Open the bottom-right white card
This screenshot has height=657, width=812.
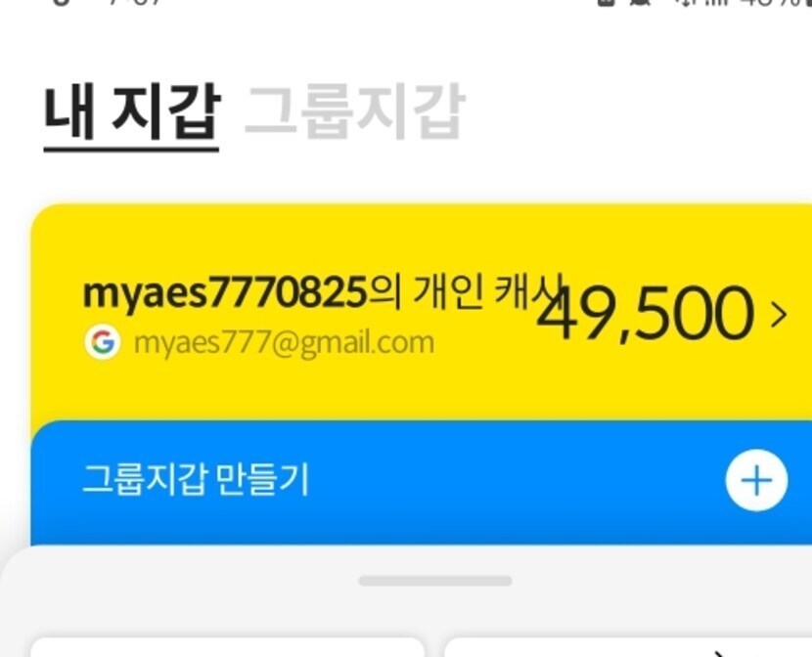(628, 647)
